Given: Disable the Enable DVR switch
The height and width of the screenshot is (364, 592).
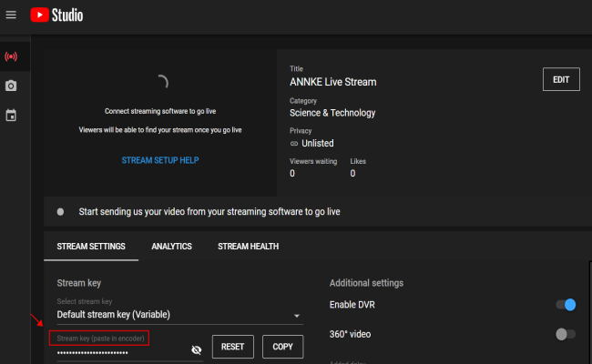Looking at the screenshot, I should coord(566,305).
